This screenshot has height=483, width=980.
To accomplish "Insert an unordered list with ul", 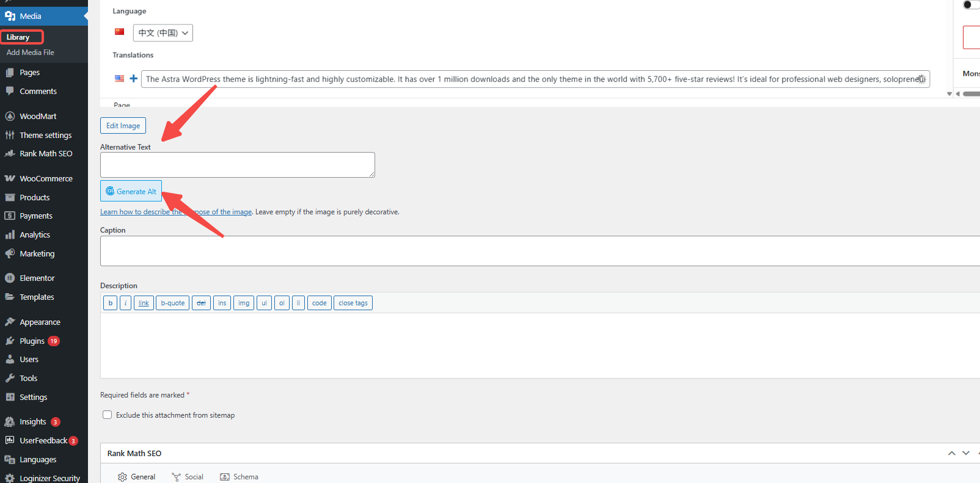I will [x=264, y=303].
